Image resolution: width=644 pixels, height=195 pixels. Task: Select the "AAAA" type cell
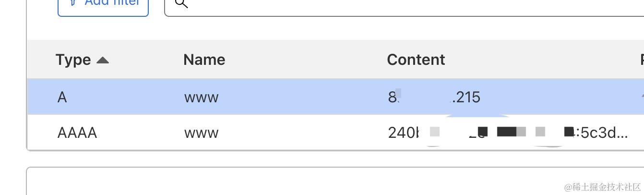coord(77,133)
